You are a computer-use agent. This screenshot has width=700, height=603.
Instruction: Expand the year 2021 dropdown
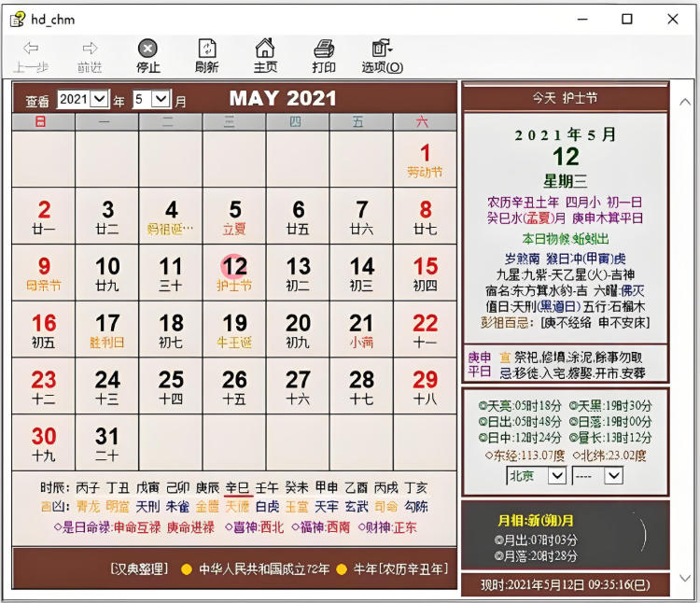[100, 99]
